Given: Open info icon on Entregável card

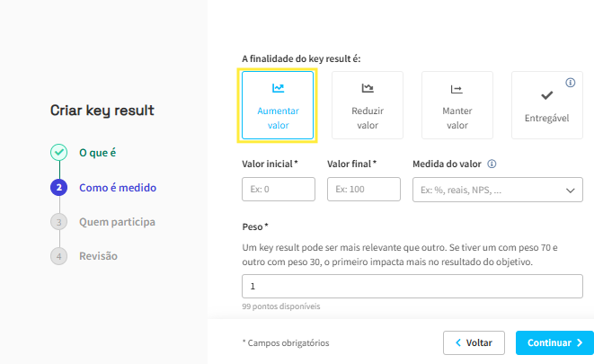Looking at the screenshot, I should (570, 83).
